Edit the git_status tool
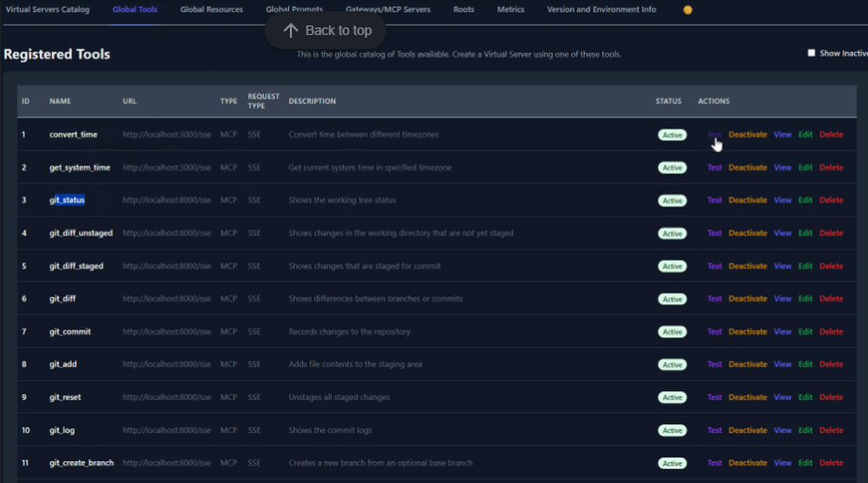868x483 pixels. click(805, 200)
